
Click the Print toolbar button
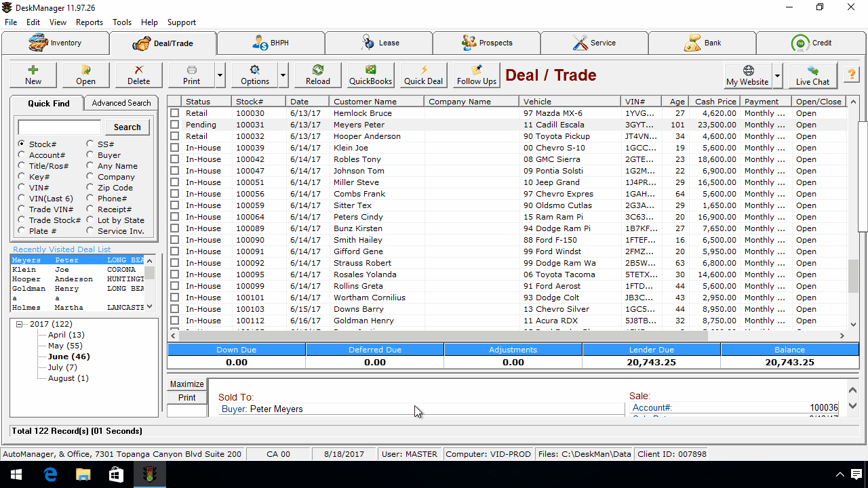pos(192,75)
